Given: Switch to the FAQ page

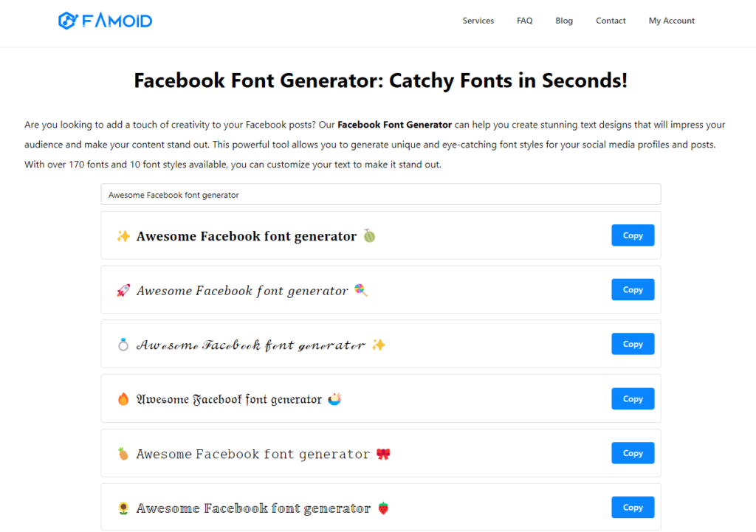Looking at the screenshot, I should (524, 21).
